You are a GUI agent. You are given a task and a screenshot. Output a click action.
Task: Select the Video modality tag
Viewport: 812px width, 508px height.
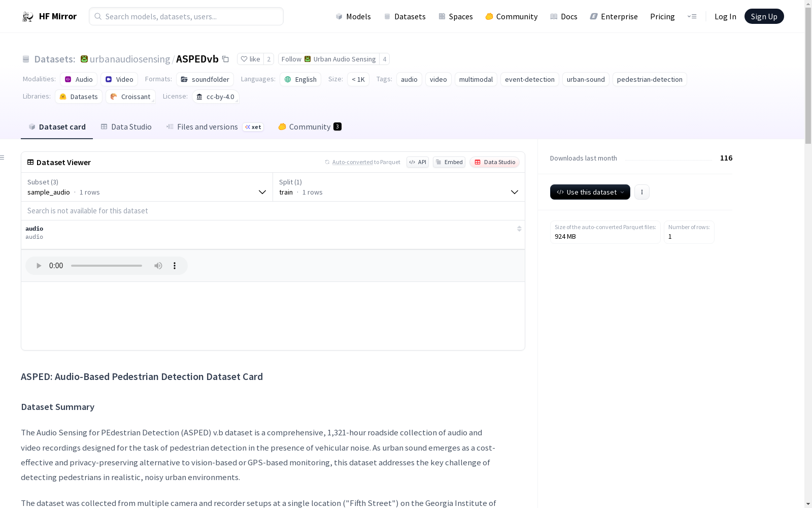pyautogui.click(x=119, y=79)
